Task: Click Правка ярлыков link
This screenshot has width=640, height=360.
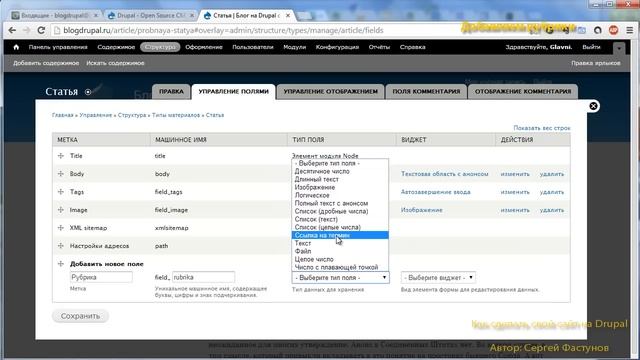Action: coord(596,63)
